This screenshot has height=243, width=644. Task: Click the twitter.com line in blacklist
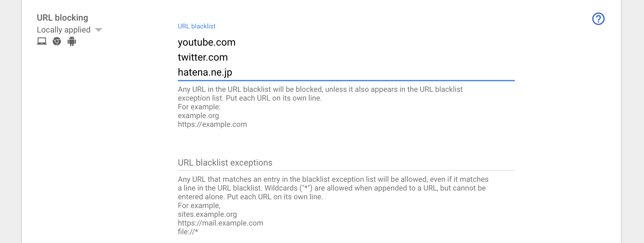pyautogui.click(x=203, y=57)
